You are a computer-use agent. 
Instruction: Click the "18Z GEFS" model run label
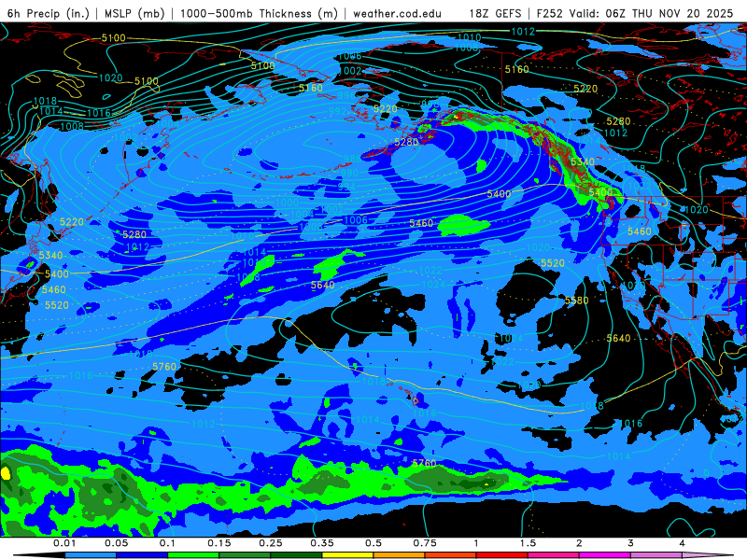tap(496, 13)
